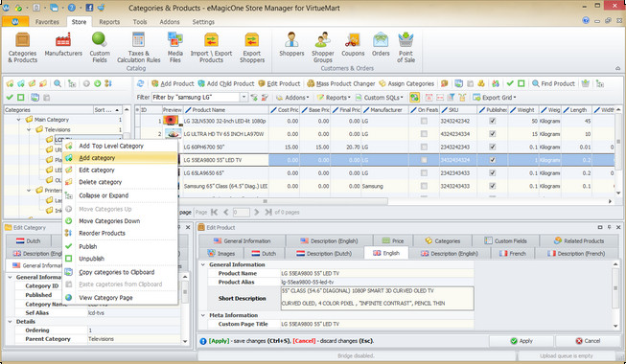626x364 pixels.
Task: Open Mass Product Changer
Action: point(341,83)
